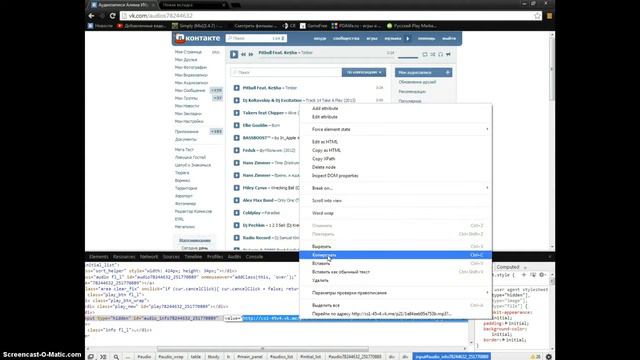Screen dimensions: 640x360
Task: Open the recommendations link in right sidebar
Action: [x=412, y=91]
